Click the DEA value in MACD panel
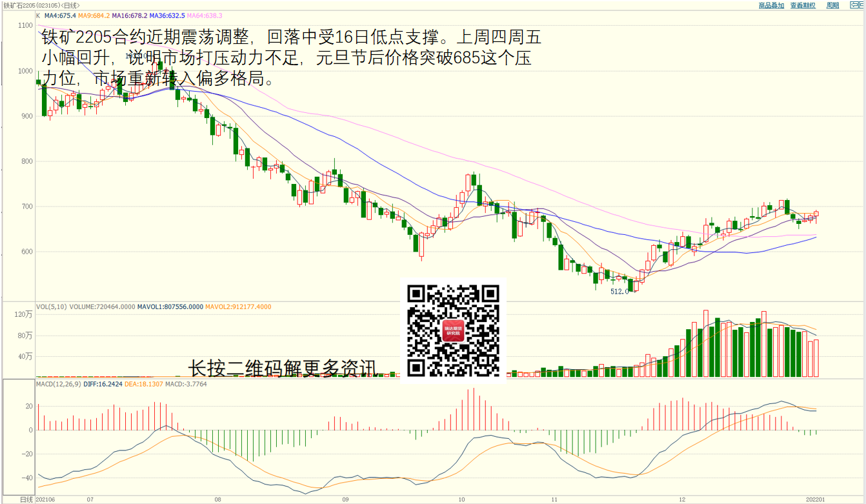Screen dimensions: 866x504 click(141, 384)
